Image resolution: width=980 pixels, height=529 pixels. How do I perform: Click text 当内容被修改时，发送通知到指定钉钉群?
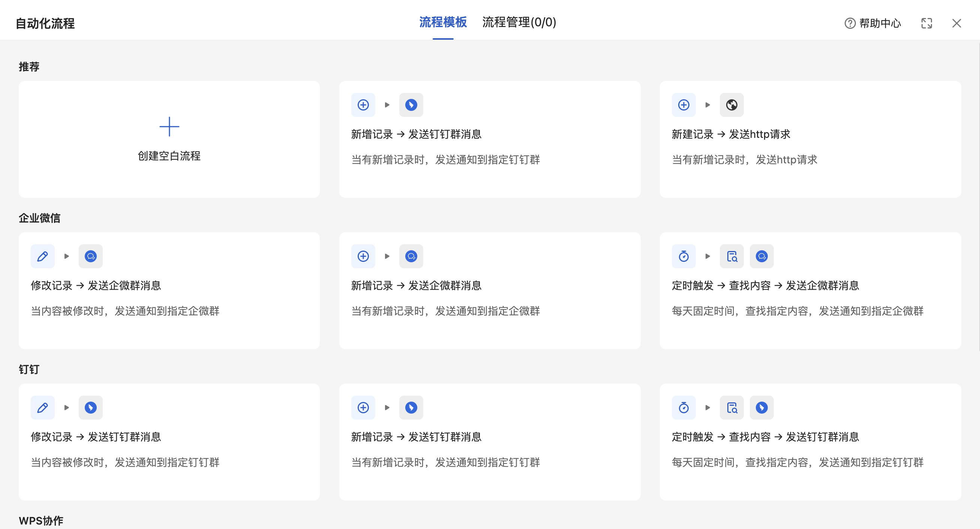click(125, 462)
